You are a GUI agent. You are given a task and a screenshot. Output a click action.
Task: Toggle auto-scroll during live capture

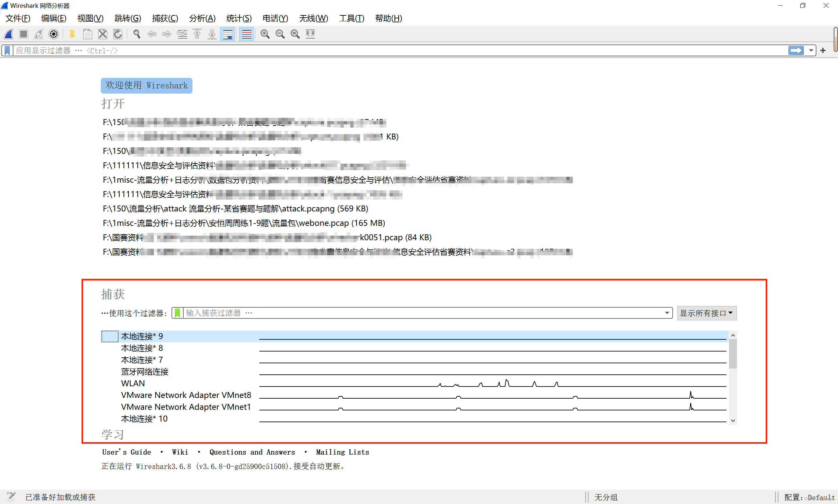[x=228, y=34]
